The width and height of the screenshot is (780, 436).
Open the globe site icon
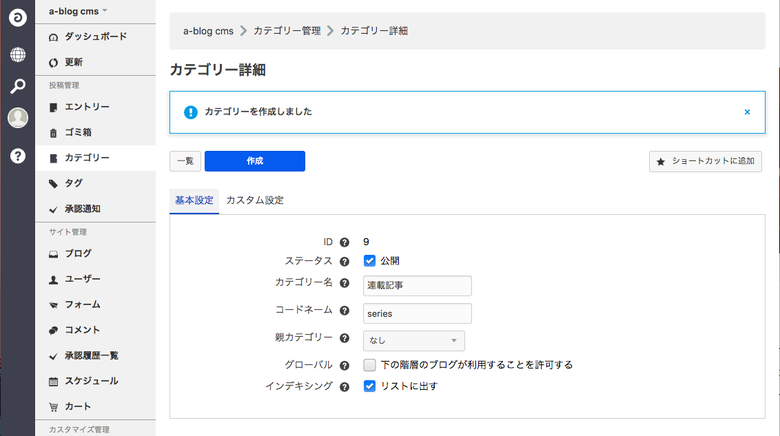18,55
